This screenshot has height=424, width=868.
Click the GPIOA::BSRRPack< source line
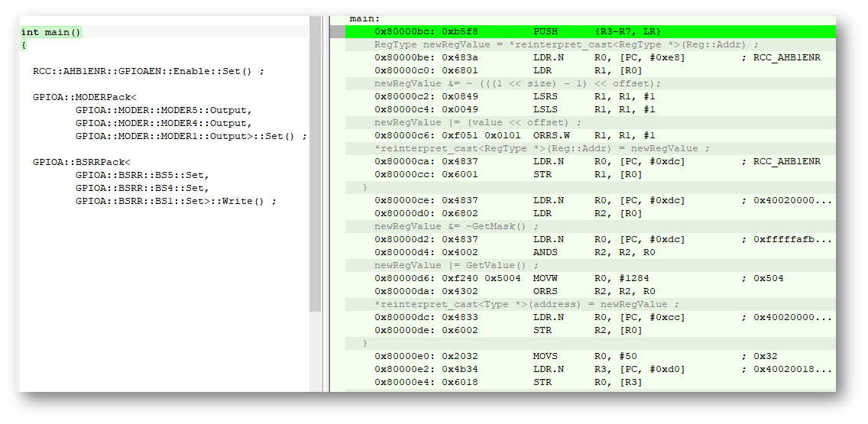(81, 162)
